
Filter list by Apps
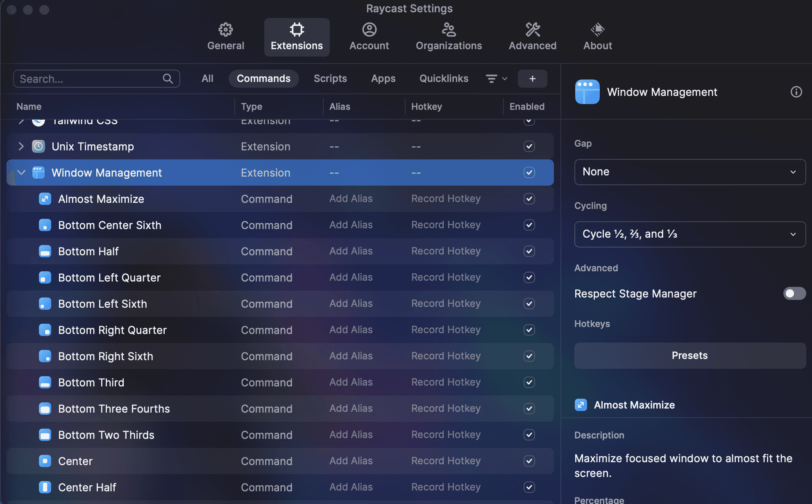pos(383,78)
